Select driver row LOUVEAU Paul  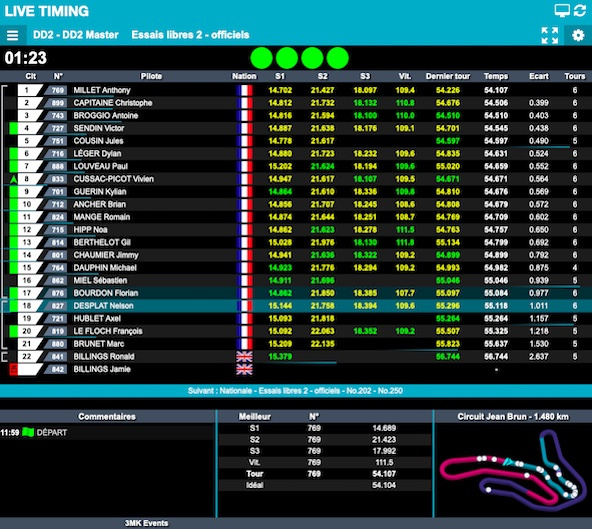pyautogui.click(x=296, y=166)
